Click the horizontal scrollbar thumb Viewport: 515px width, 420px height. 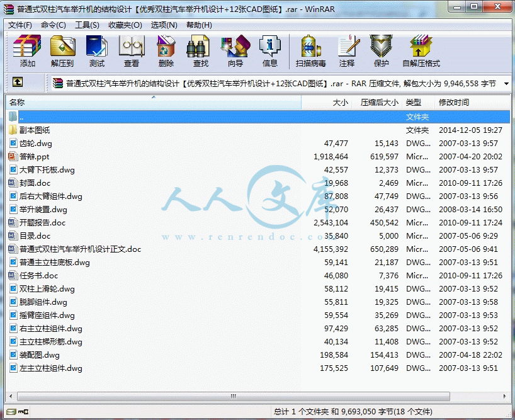(234, 396)
